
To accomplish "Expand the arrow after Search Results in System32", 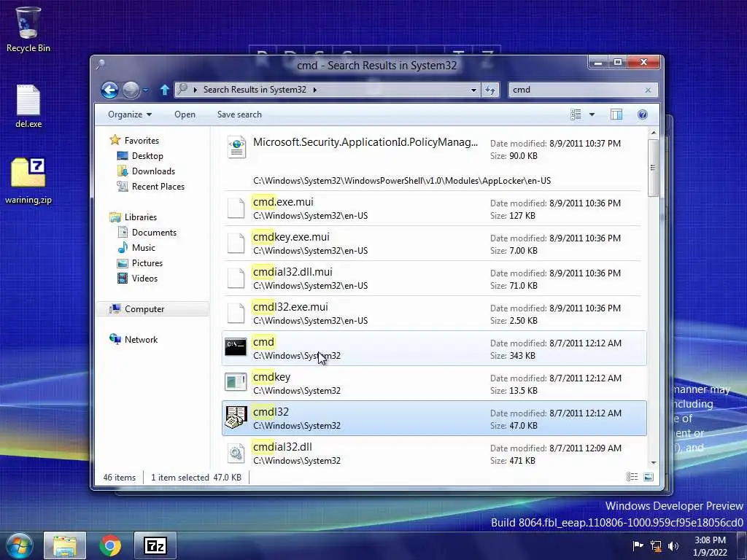I will (315, 90).
